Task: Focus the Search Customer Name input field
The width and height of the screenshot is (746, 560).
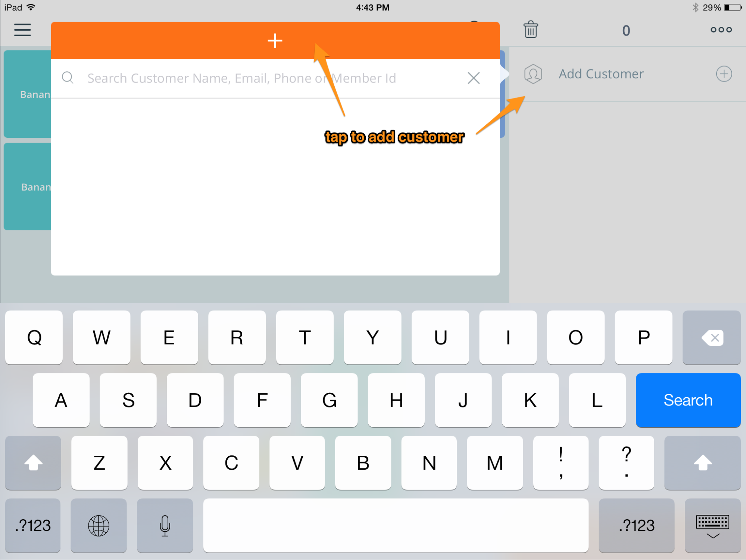Action: pos(261,78)
